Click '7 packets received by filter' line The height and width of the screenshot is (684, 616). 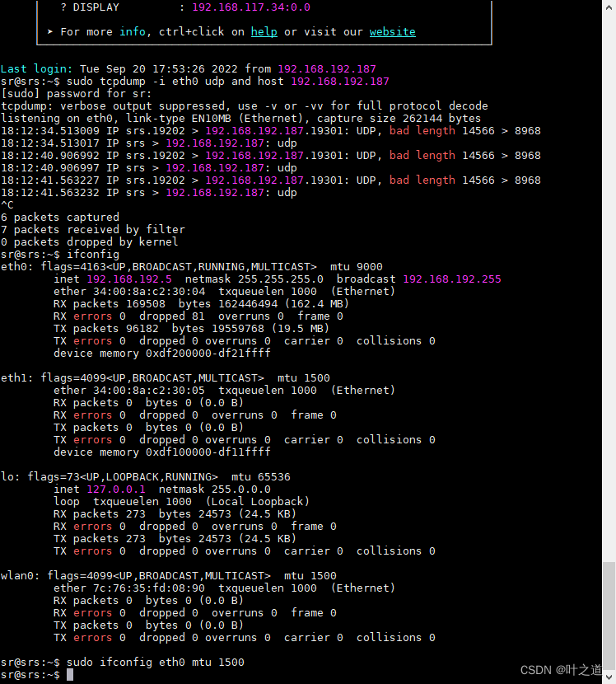(93, 229)
